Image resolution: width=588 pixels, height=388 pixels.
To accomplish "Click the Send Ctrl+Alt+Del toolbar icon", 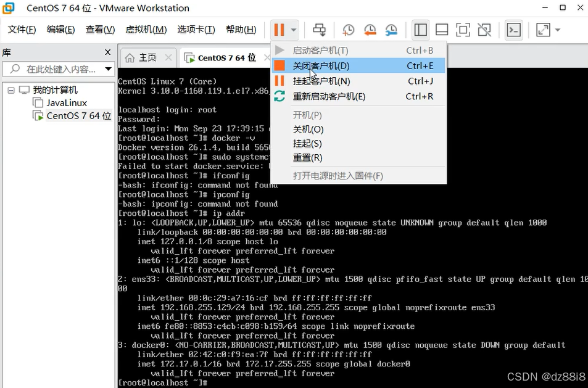I will click(320, 30).
